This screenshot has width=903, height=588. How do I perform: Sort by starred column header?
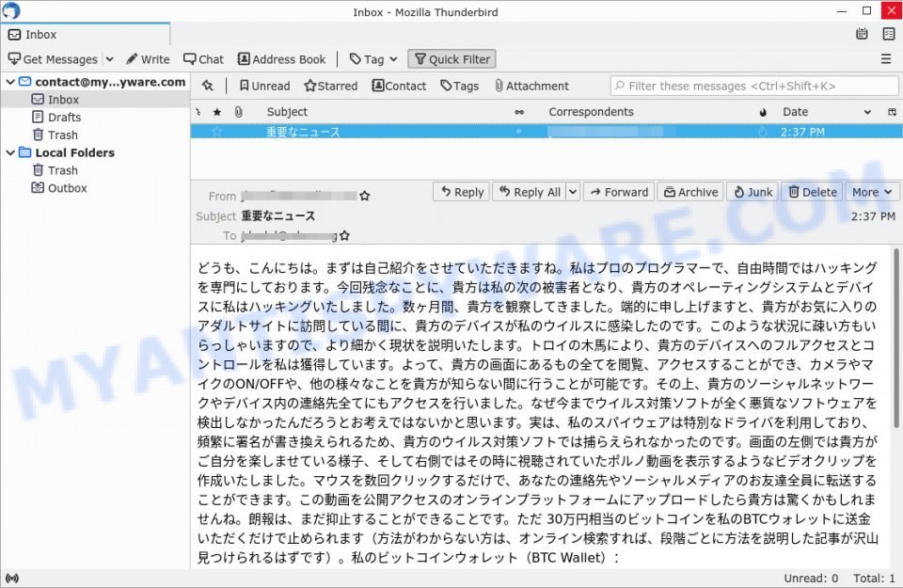tap(217, 112)
